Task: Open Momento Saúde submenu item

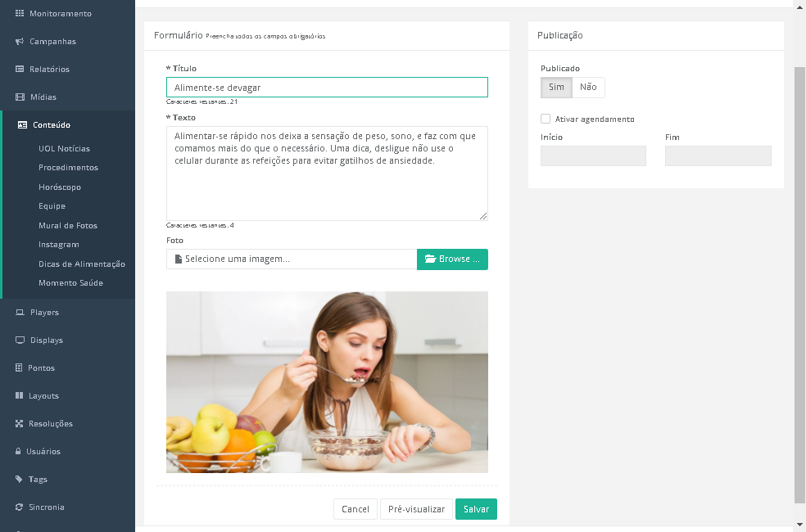Action: pos(71,283)
